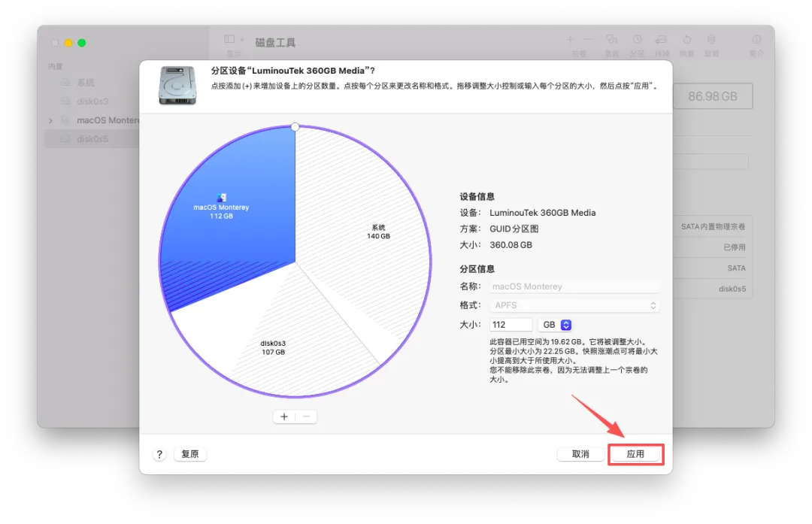Click the Erase (抹掉) toolbar icon
The width and height of the screenshot is (812, 524).
tap(662, 39)
